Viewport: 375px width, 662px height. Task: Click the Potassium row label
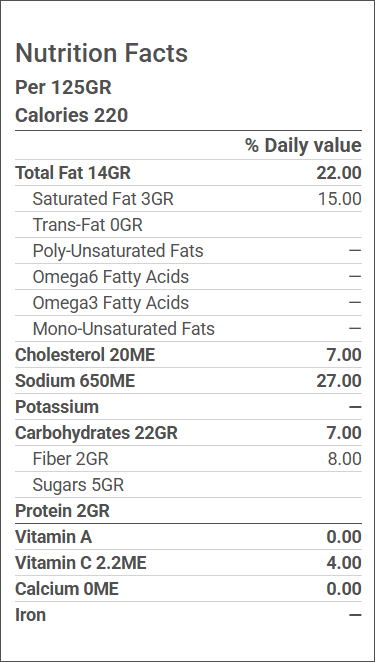[x=57, y=407]
